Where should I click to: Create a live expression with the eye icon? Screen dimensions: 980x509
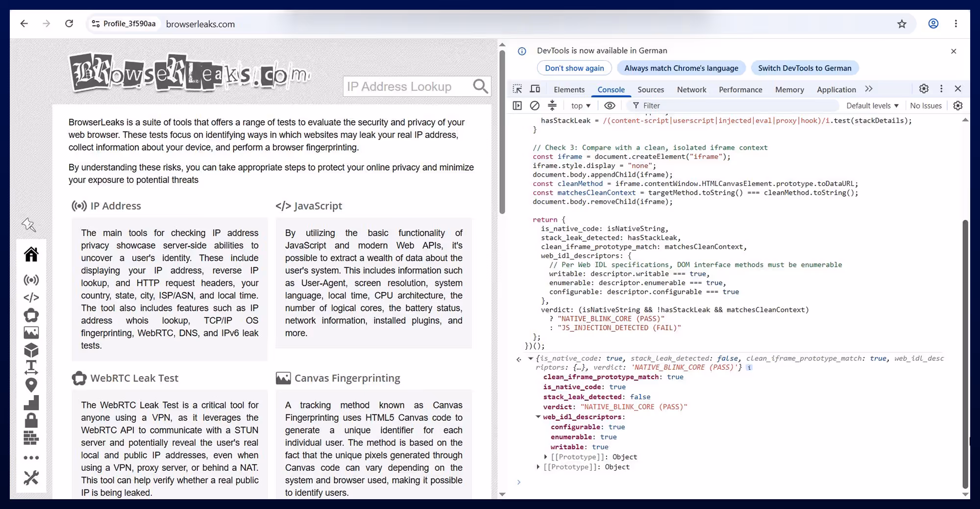(610, 105)
